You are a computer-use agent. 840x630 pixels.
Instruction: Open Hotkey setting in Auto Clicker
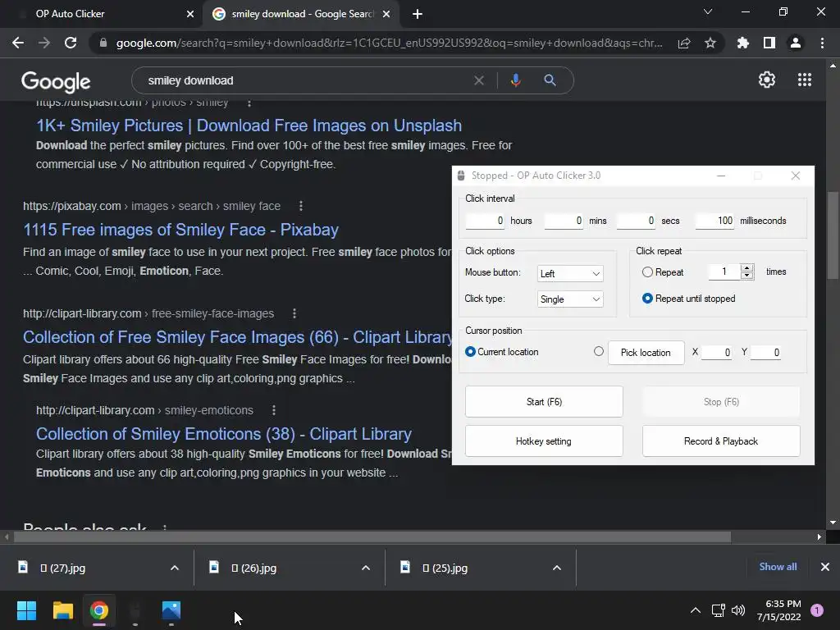pyautogui.click(x=544, y=441)
